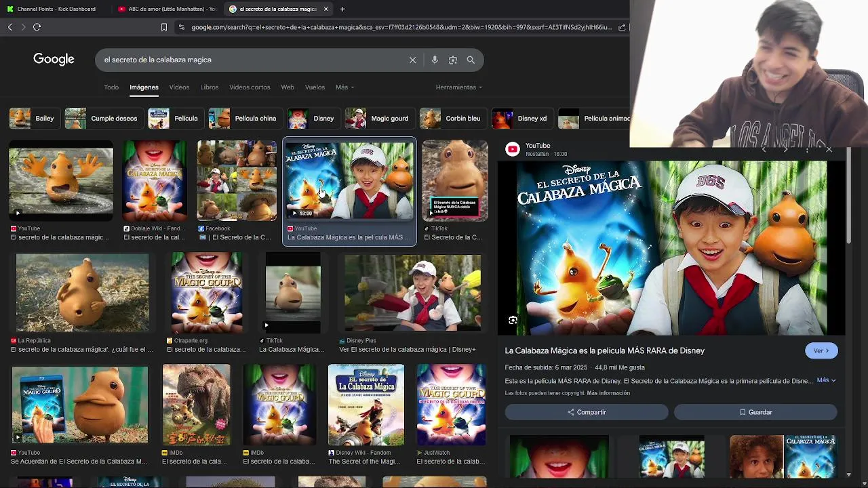Screen dimensions: 868x488
Task: Click the Lens search icon on the preview image
Action: [513, 320]
